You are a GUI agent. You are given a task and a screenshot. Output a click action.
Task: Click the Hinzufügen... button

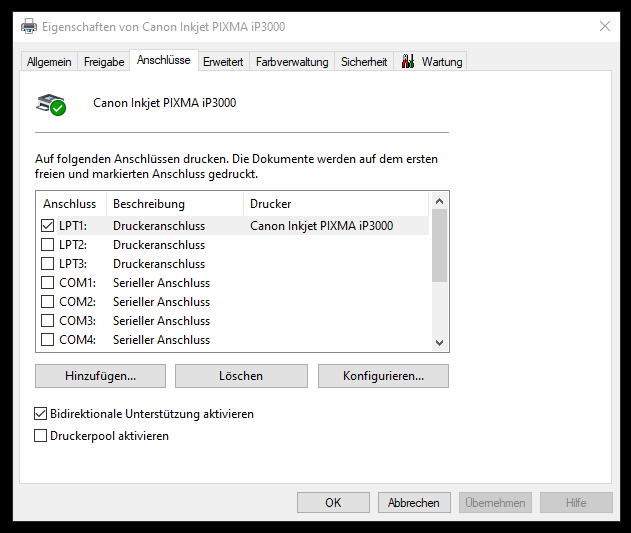100,376
